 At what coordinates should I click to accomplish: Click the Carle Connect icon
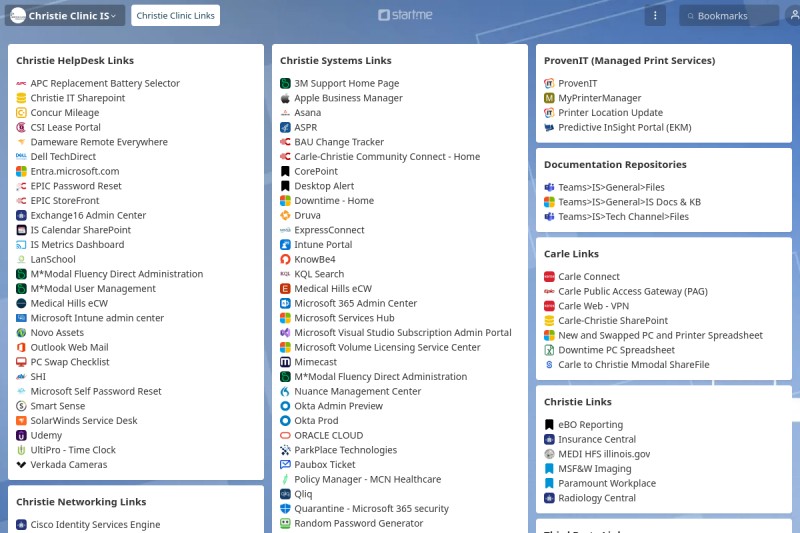click(x=549, y=276)
